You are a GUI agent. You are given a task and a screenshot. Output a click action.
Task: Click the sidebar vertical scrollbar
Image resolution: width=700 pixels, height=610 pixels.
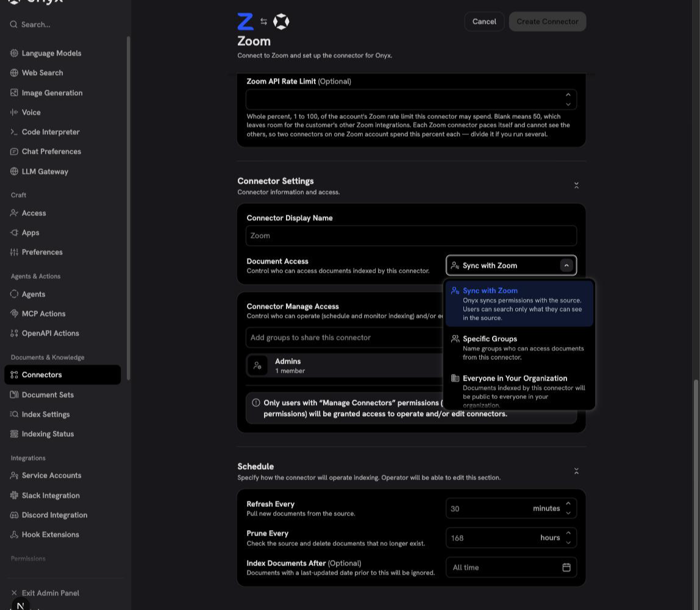(x=129, y=208)
